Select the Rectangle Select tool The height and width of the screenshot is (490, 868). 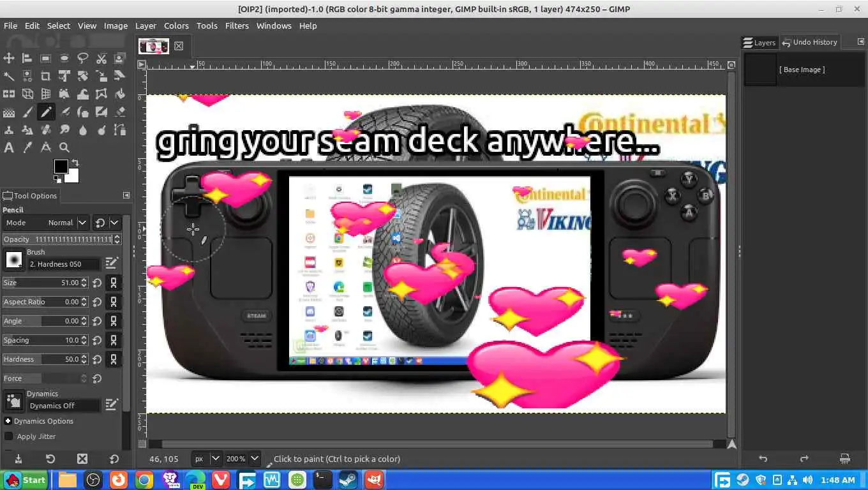tap(46, 58)
